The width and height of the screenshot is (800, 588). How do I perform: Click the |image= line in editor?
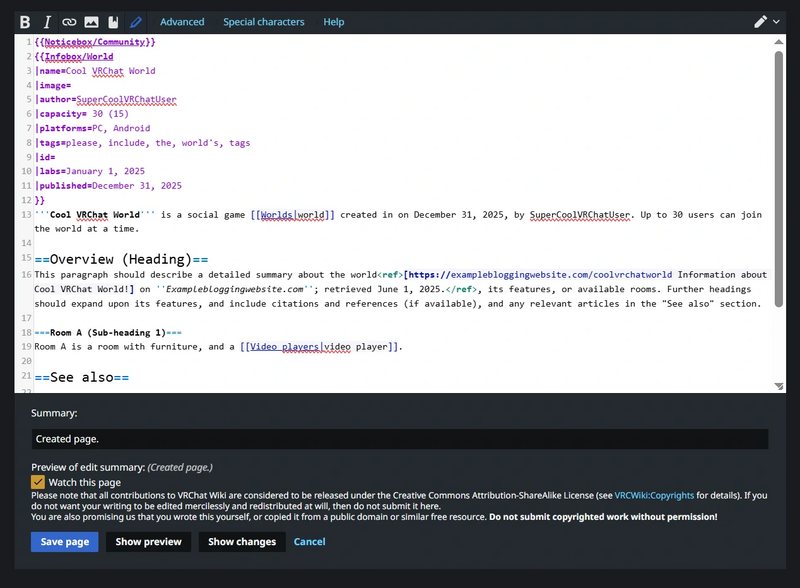tap(53, 85)
